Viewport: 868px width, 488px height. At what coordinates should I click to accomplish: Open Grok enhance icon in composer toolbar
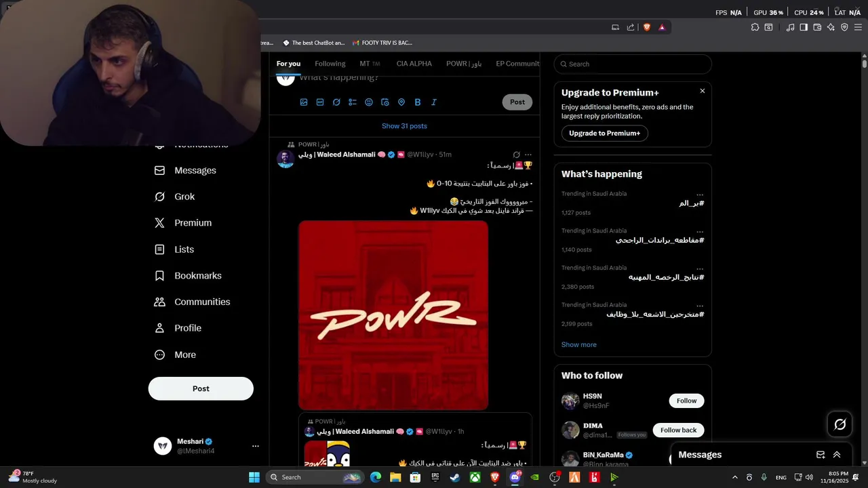(x=336, y=102)
